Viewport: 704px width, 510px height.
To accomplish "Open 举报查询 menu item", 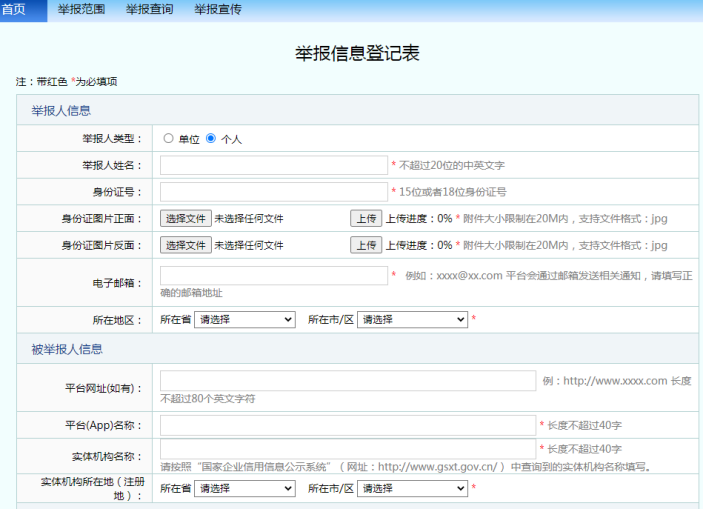I will pyautogui.click(x=150, y=9).
